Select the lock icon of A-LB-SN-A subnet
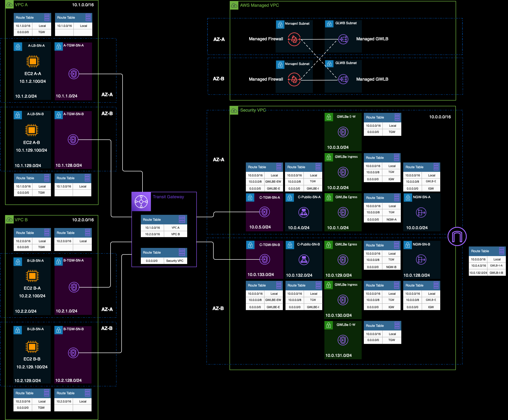The image size is (508, 420). 18,47
